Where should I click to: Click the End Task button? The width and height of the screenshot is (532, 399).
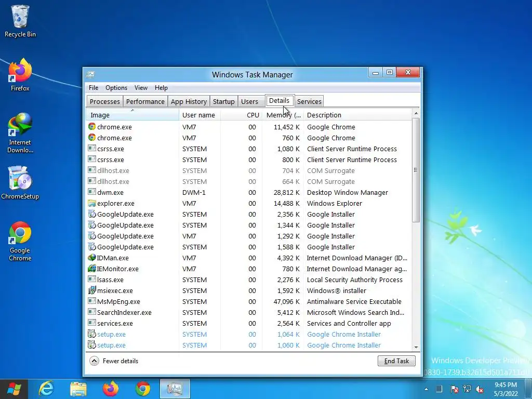point(396,361)
